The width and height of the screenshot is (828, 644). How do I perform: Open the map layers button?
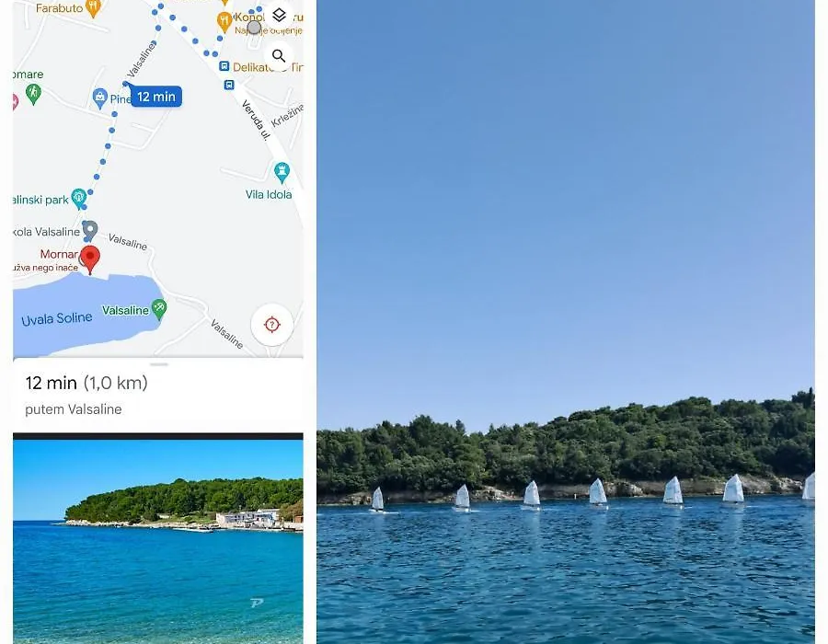(279, 15)
